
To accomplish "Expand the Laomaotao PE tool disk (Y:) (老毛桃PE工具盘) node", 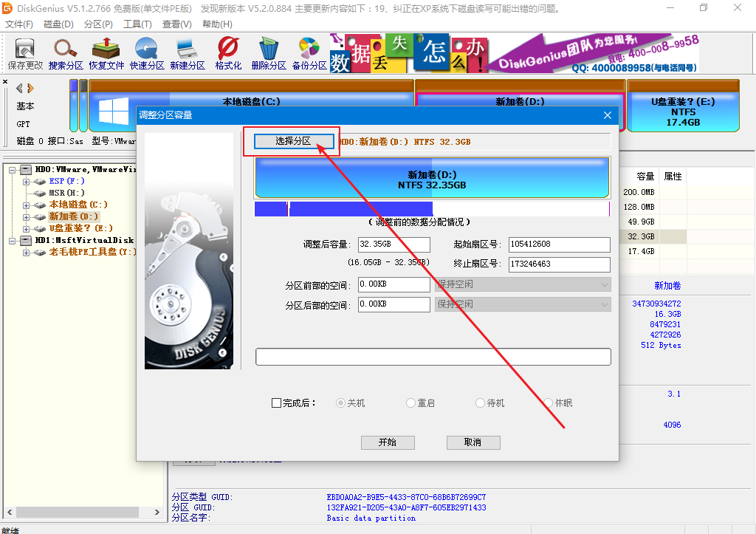I will [x=26, y=253].
